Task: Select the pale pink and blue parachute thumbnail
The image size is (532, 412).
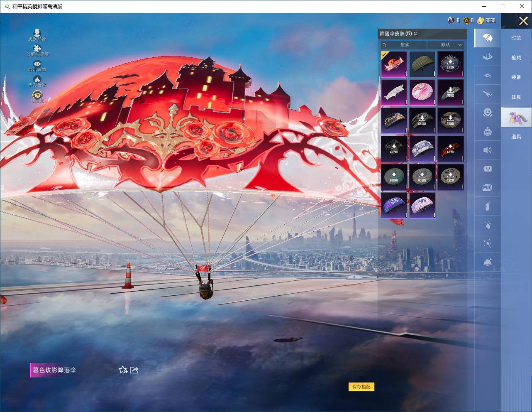Action: point(422,205)
